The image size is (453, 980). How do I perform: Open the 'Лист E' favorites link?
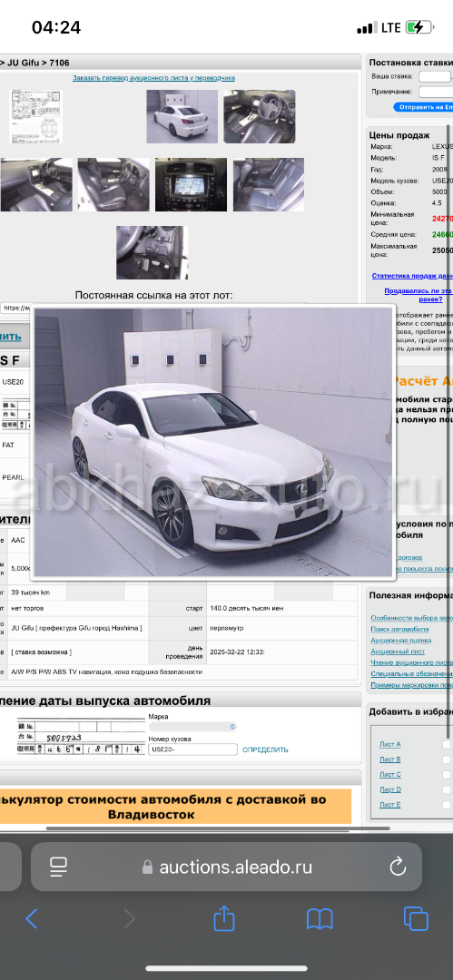[x=390, y=805]
